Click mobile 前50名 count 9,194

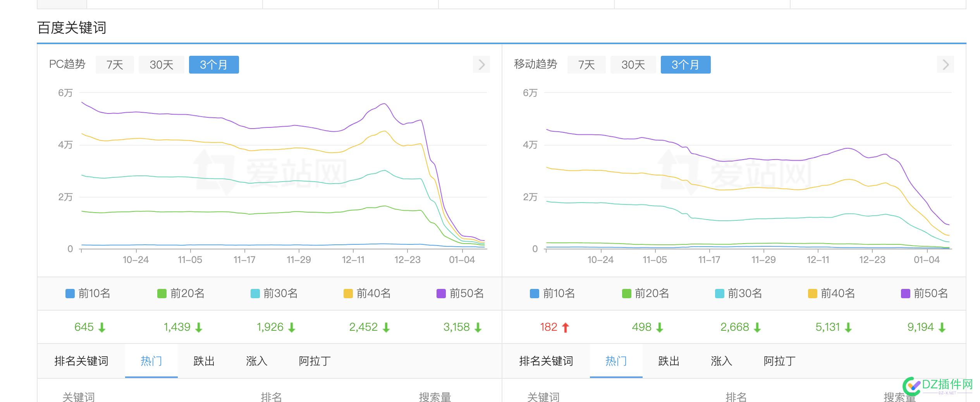(921, 327)
